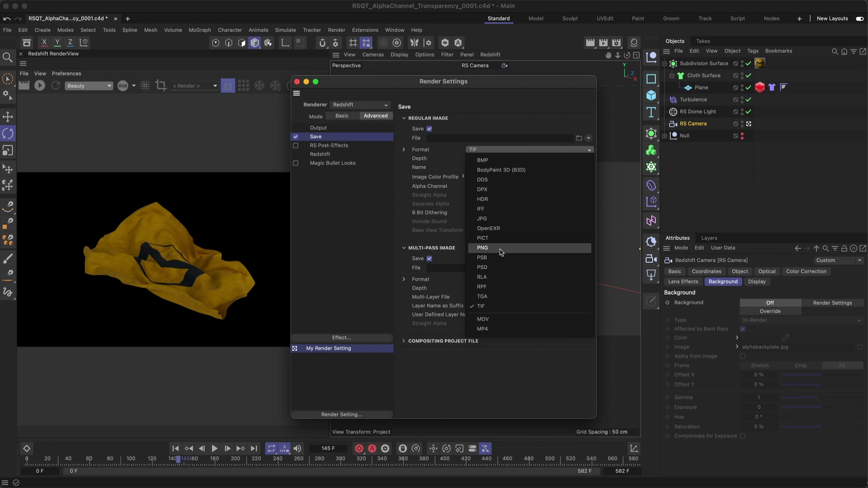Screen dimensions: 868x488
Task: Click the Text spline tool icon
Action: pos(651,113)
